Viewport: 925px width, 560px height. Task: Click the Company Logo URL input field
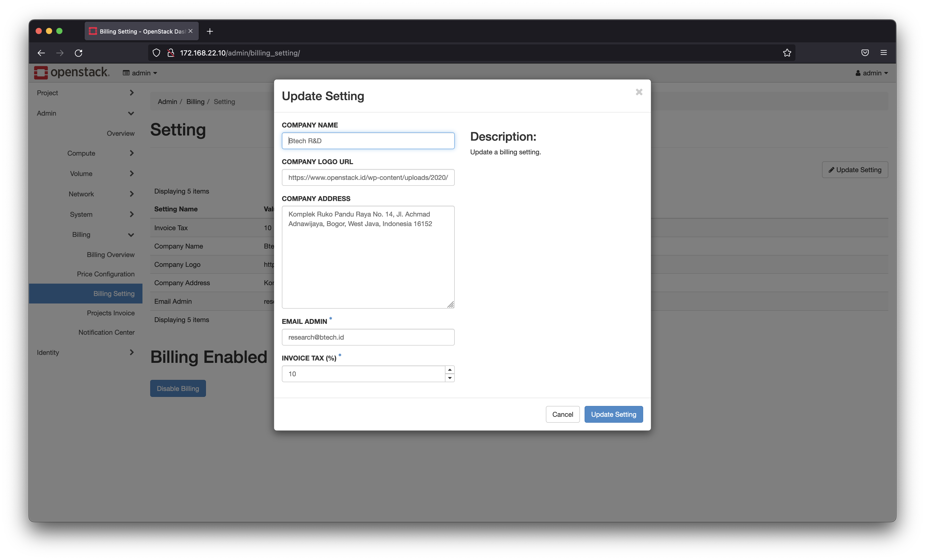pyautogui.click(x=368, y=178)
